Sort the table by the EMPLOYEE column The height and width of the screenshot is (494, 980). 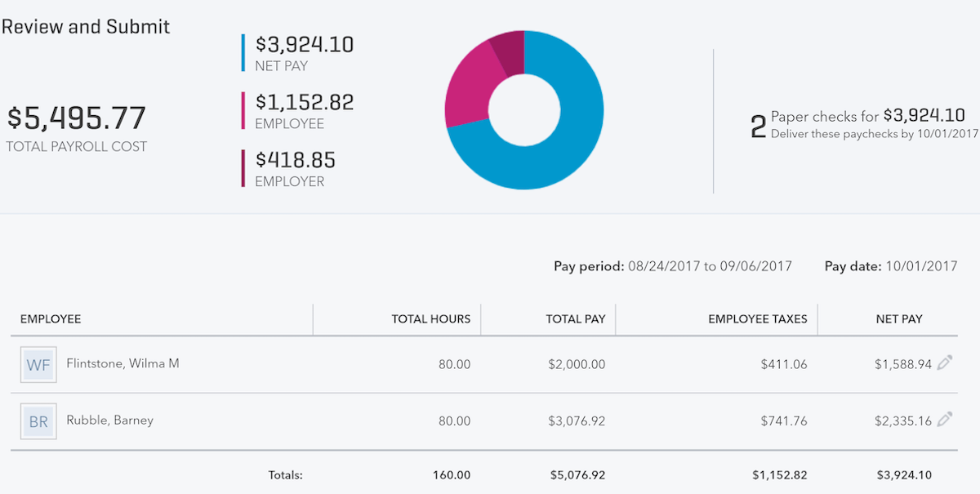(51, 319)
